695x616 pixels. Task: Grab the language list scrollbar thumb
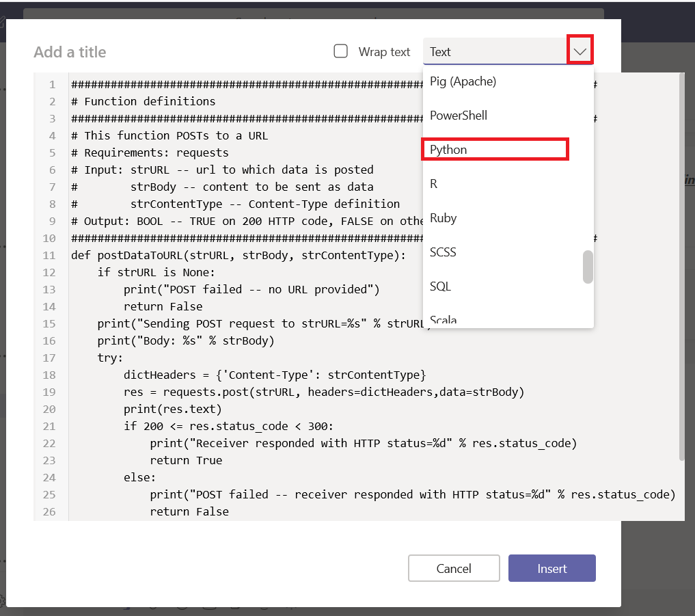(x=588, y=267)
